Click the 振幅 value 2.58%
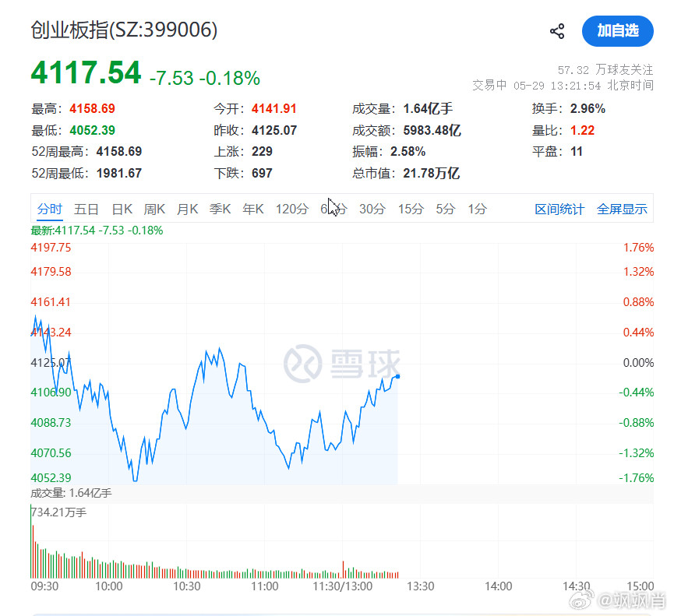Image resolution: width=674 pixels, height=616 pixels. coord(408,152)
